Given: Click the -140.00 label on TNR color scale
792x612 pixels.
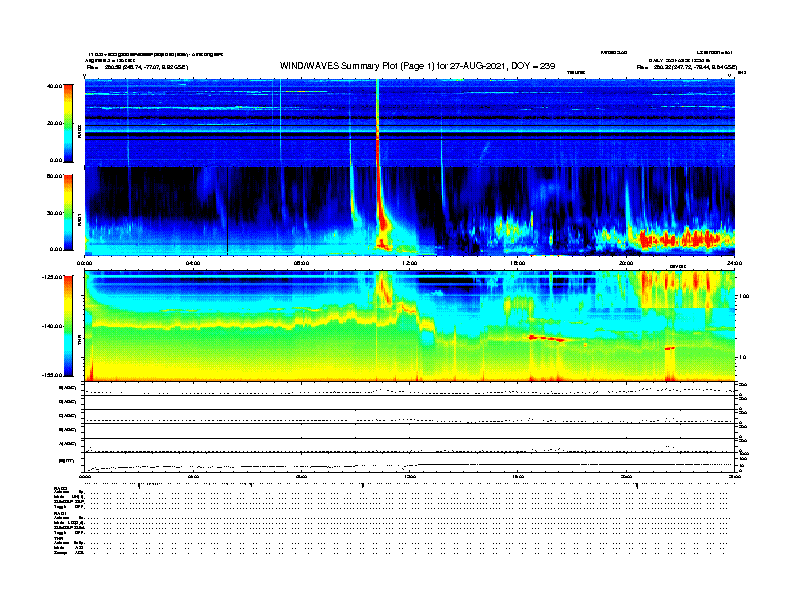Looking at the screenshot, I should point(52,326).
